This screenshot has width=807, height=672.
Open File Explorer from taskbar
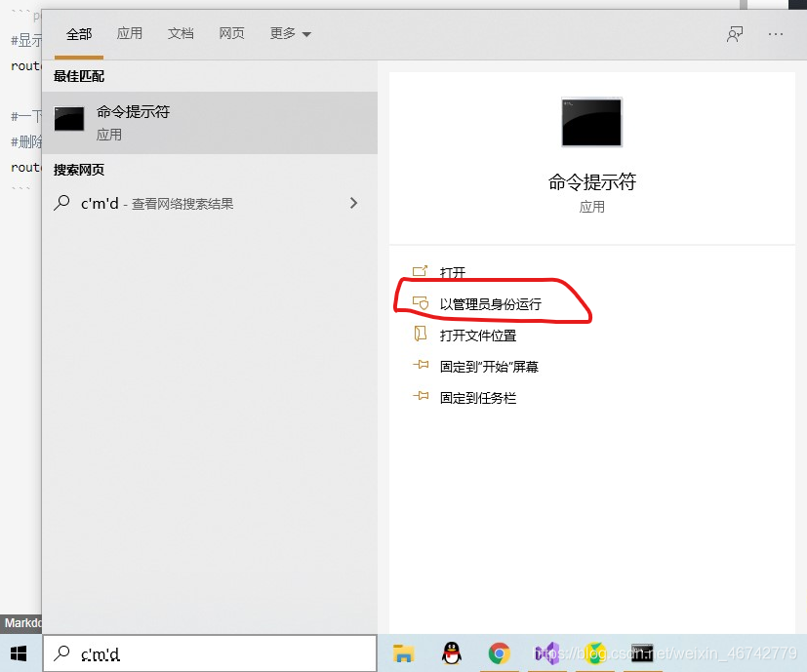pos(404,653)
